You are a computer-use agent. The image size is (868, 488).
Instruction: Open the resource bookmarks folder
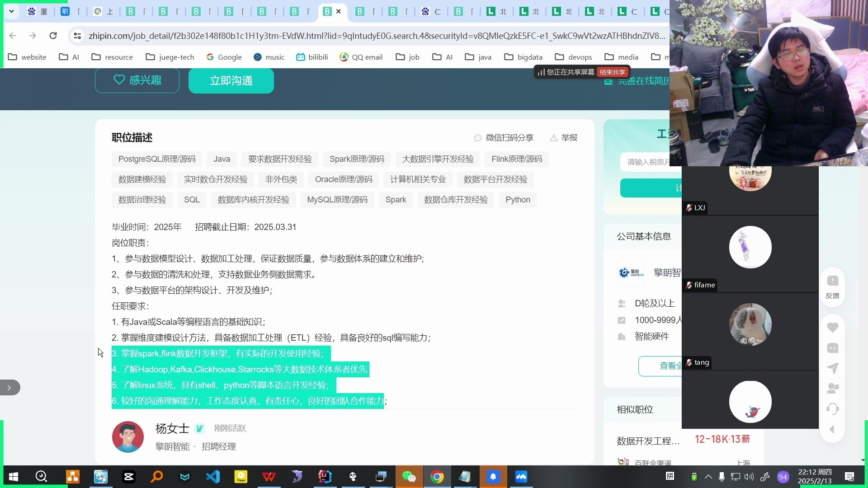112,57
